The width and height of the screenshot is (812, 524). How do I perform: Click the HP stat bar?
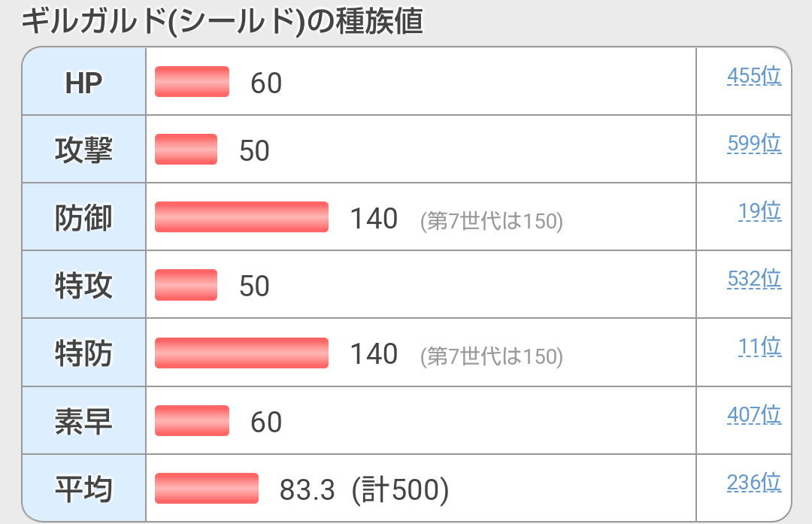point(192,82)
